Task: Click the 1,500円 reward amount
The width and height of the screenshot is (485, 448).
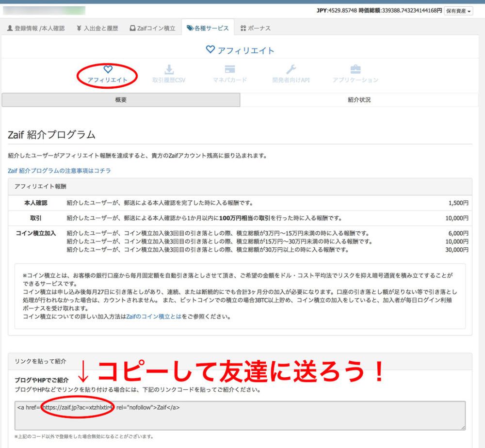Action: coord(458,203)
